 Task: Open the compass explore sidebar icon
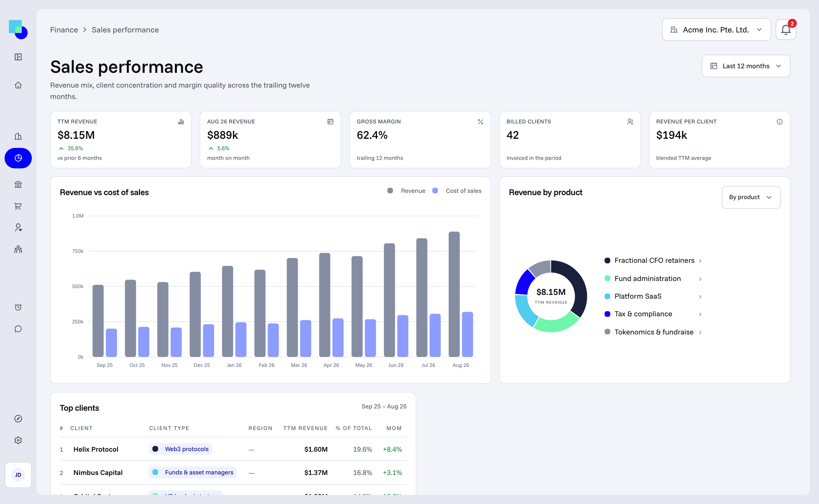pos(18,419)
